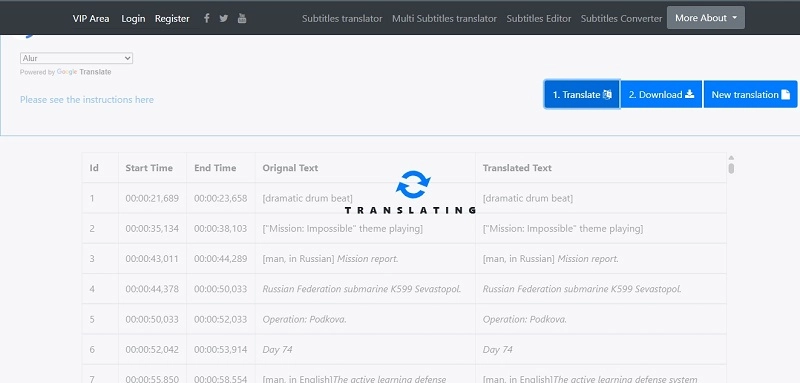Viewport: 800px width, 383px height.
Task: Click the table scrollbar up arrow
Action: coord(731,158)
